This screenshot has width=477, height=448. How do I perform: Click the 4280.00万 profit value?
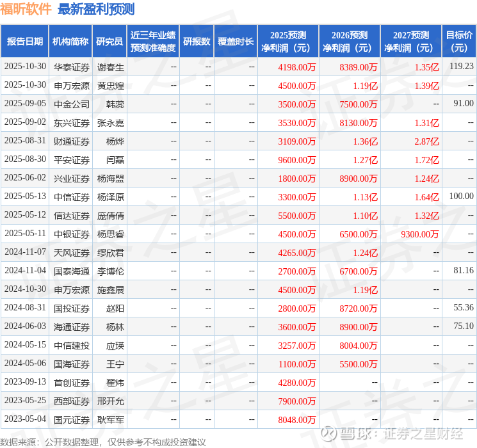point(297,383)
